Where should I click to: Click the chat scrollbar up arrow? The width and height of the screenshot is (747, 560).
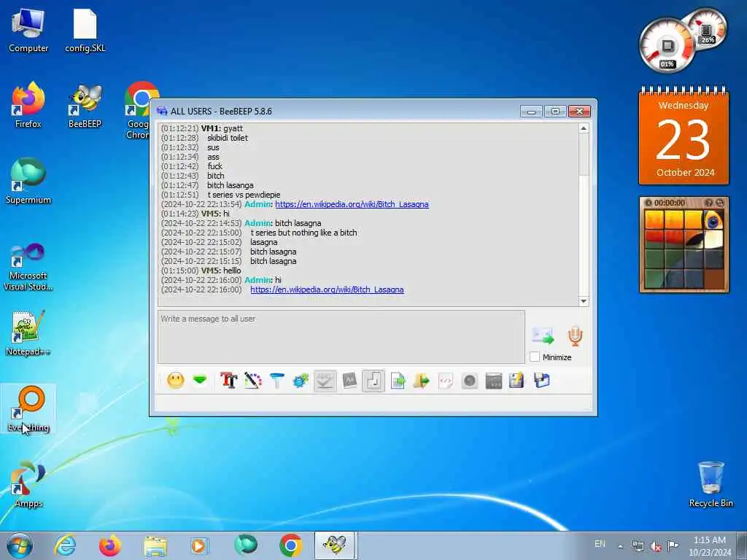[584, 128]
